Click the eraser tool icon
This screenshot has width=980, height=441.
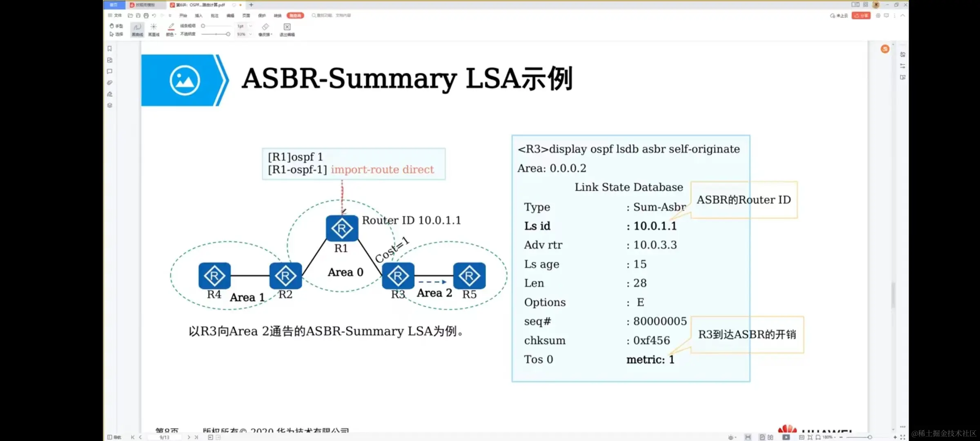tap(265, 27)
